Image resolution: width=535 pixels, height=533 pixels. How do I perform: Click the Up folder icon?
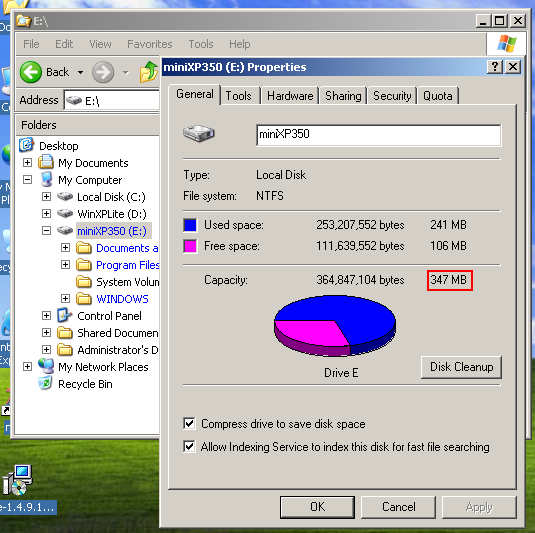[x=149, y=72]
